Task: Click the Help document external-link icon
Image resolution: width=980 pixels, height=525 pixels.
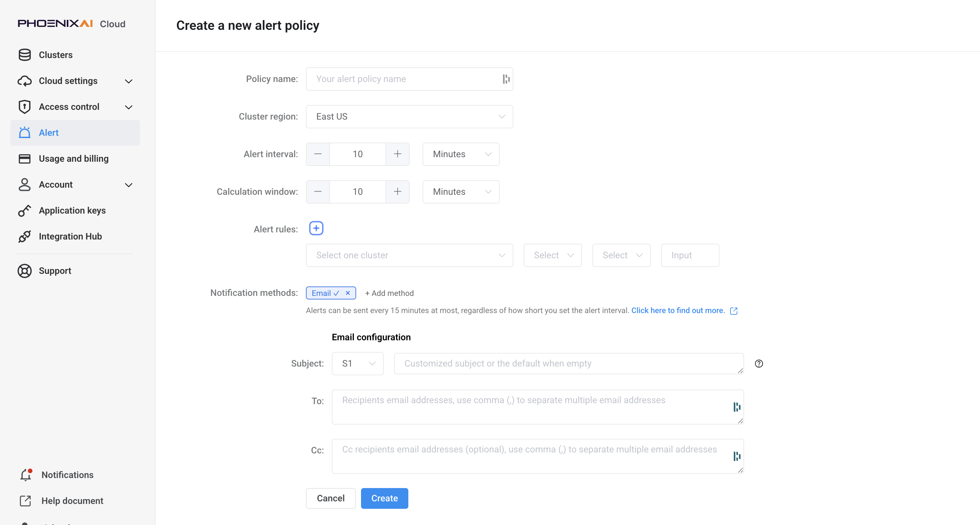Action: pos(25,500)
